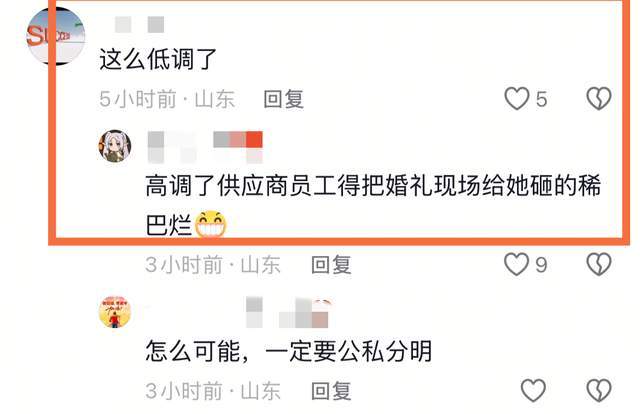
Task: Open the yellow cartoon avatar profile
Action: point(115,312)
